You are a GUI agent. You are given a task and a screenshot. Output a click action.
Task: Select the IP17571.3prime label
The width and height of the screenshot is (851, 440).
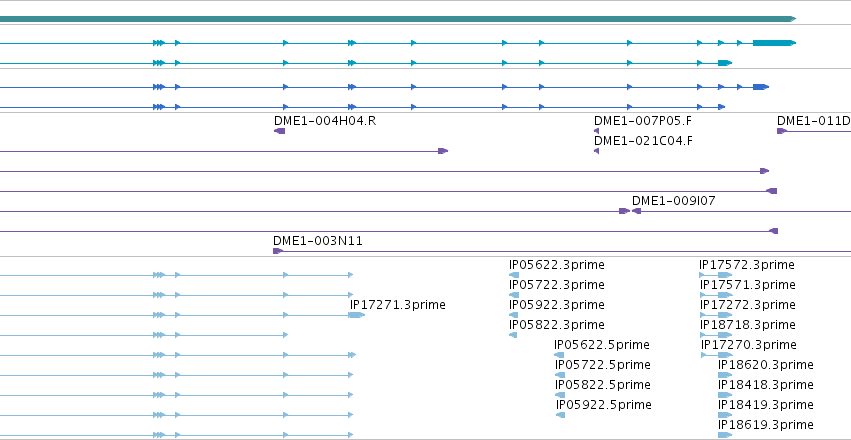747,285
